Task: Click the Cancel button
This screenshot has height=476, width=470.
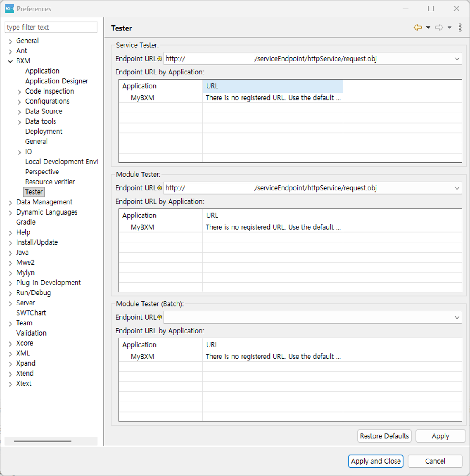Action: point(435,461)
